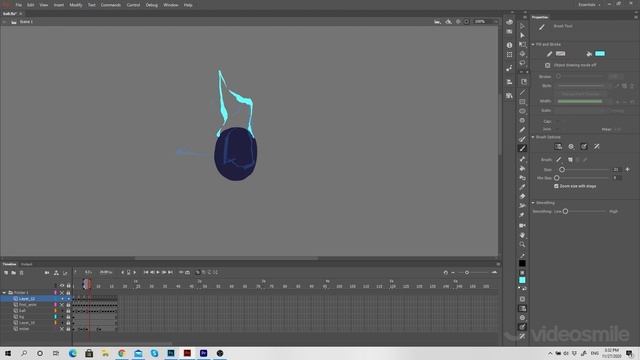The image size is (640, 360).
Task: Select the Camera tool
Action: point(522,225)
